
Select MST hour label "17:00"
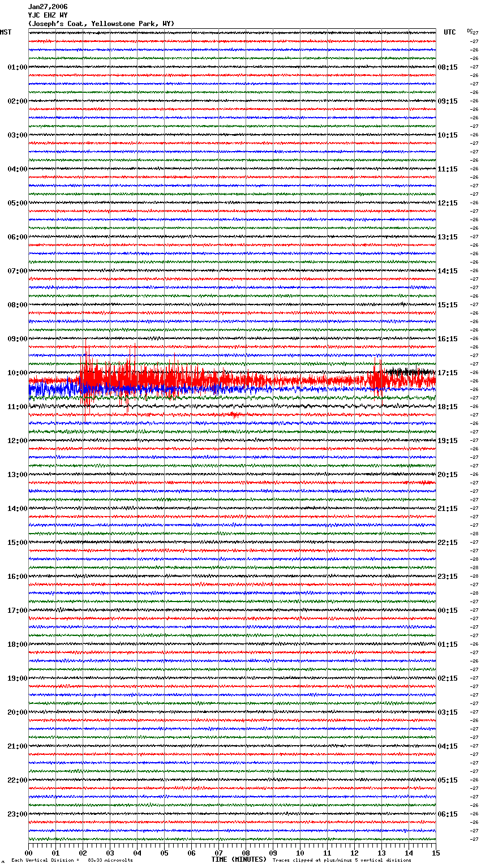[x=18, y=611]
